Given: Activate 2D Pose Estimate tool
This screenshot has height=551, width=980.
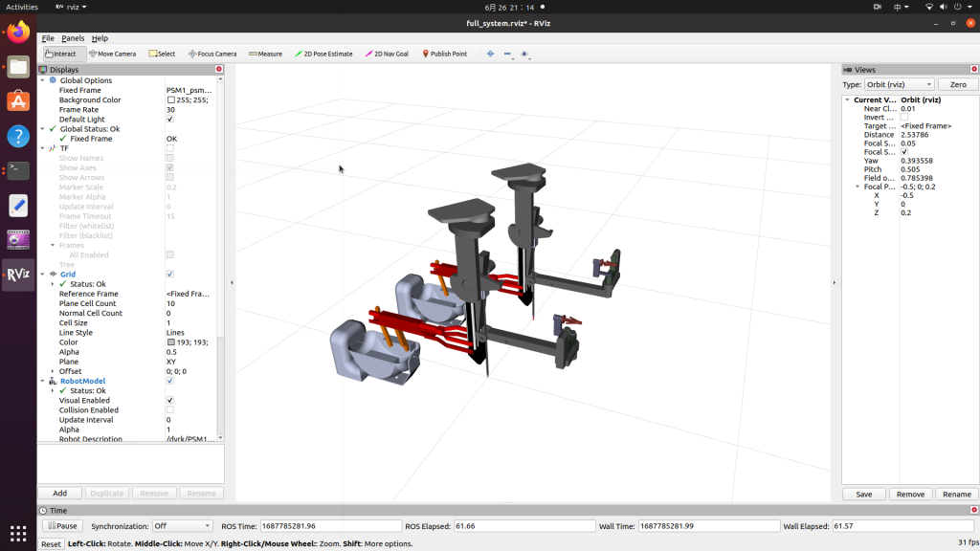Looking at the screenshot, I should pos(323,54).
